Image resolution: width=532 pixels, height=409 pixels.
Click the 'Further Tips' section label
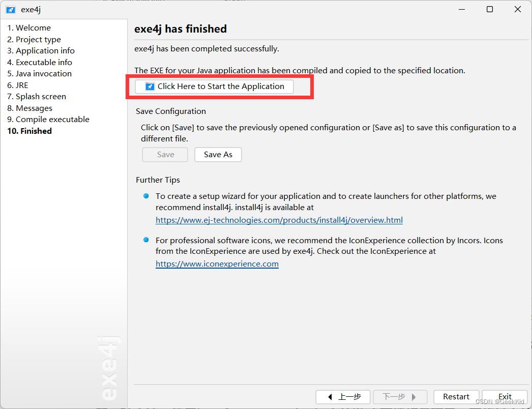158,180
